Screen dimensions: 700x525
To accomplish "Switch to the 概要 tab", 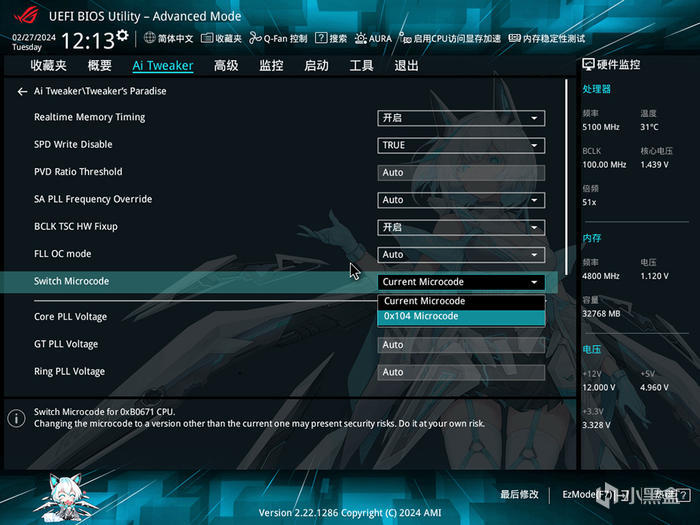I will [x=99, y=66].
